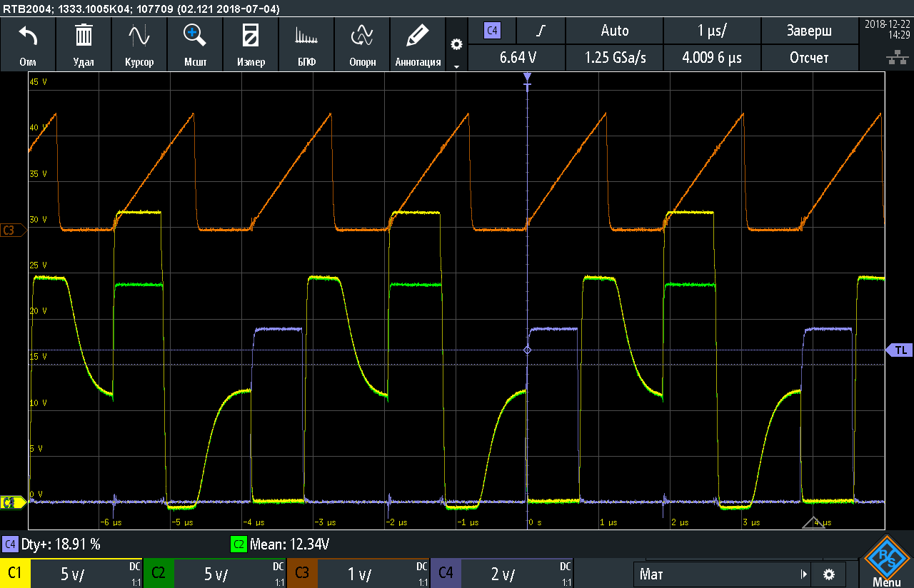Image resolution: width=914 pixels, height=588 pixels.
Task: Tap the C4 Dty+ measurement result
Action: pos(52,544)
